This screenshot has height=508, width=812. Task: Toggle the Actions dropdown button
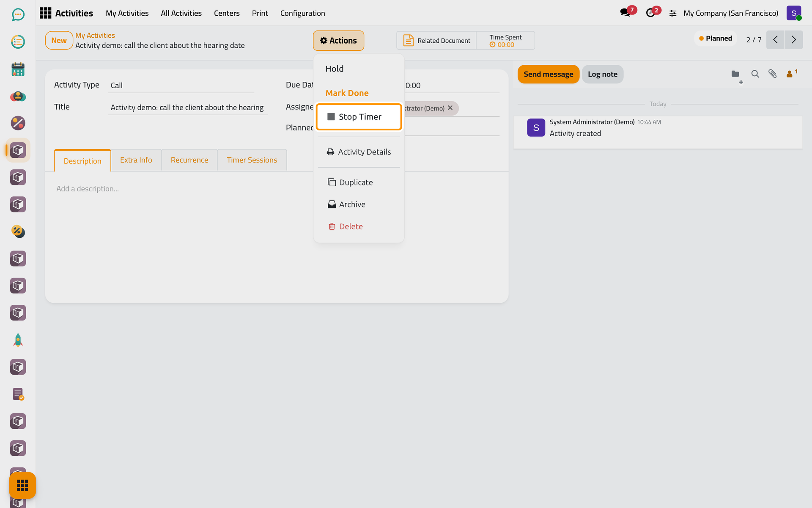(x=338, y=41)
